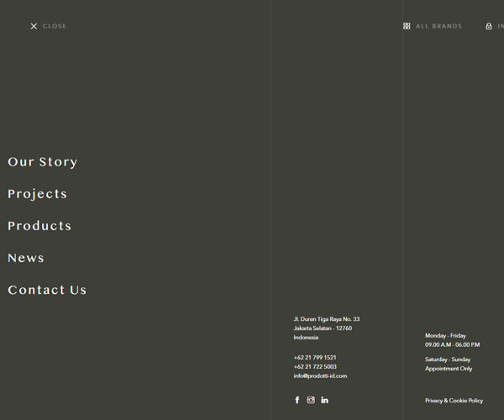Click the Monday - Friday opening hours text
This screenshot has height=420, width=504.
tap(445, 335)
